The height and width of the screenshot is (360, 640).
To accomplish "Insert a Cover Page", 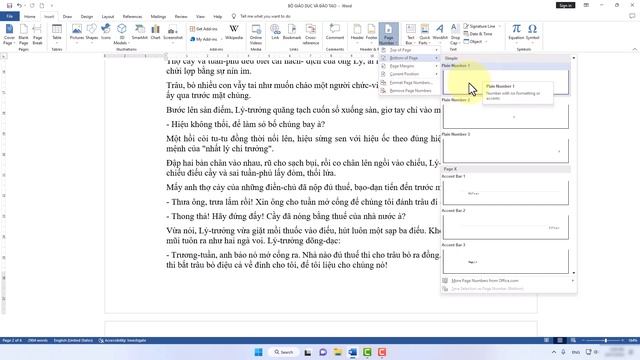I will 9,34.
